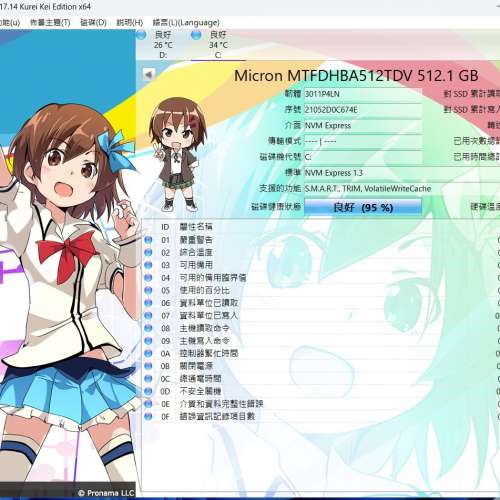Click the 良好 (95 %) health status button
Screen dimensions: 500x500
point(363,207)
